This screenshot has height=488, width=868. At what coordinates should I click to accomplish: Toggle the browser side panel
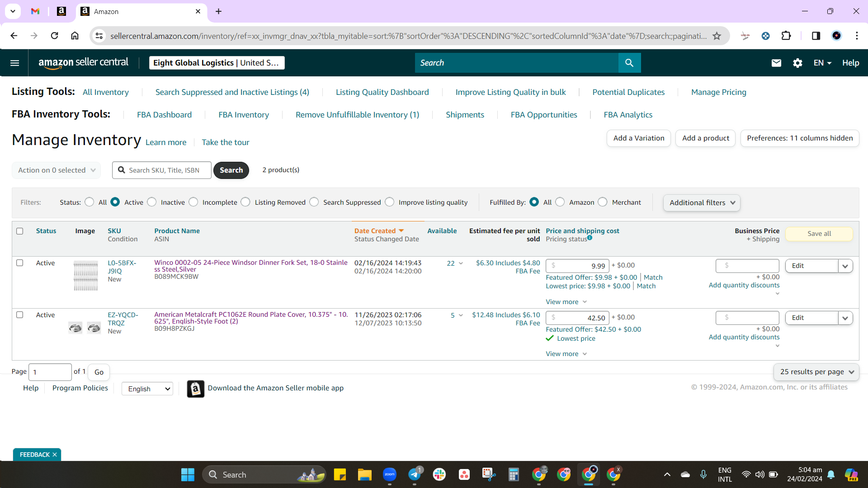pos(816,36)
